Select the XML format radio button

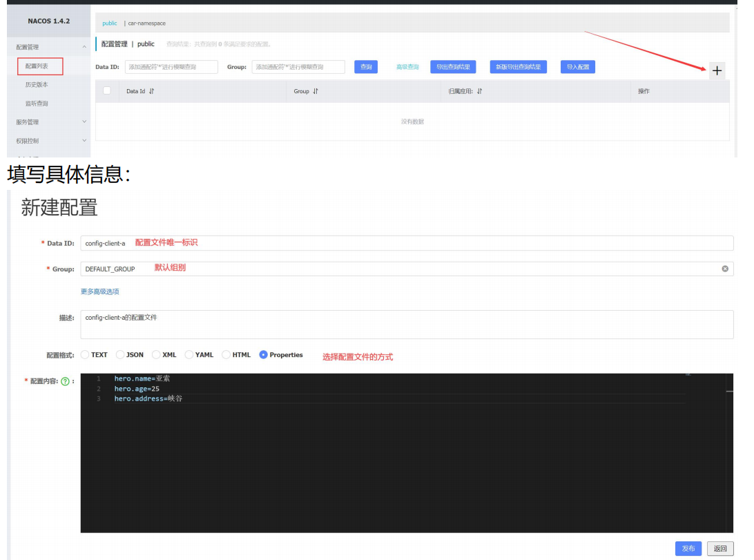click(156, 355)
